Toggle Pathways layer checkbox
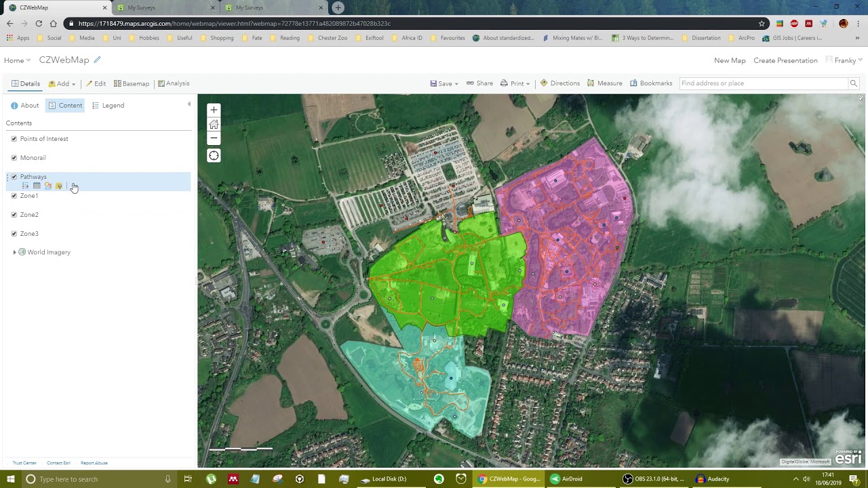The height and width of the screenshot is (488, 868). point(14,177)
